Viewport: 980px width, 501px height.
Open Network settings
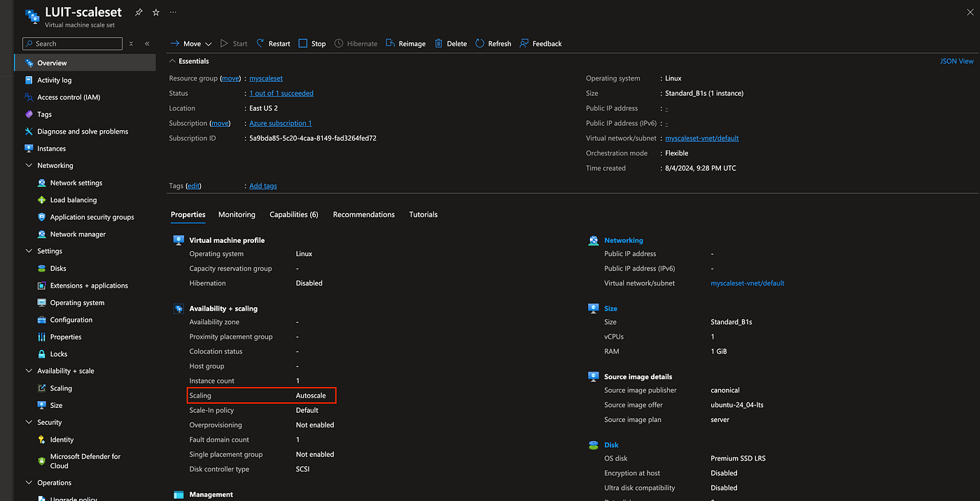[76, 183]
